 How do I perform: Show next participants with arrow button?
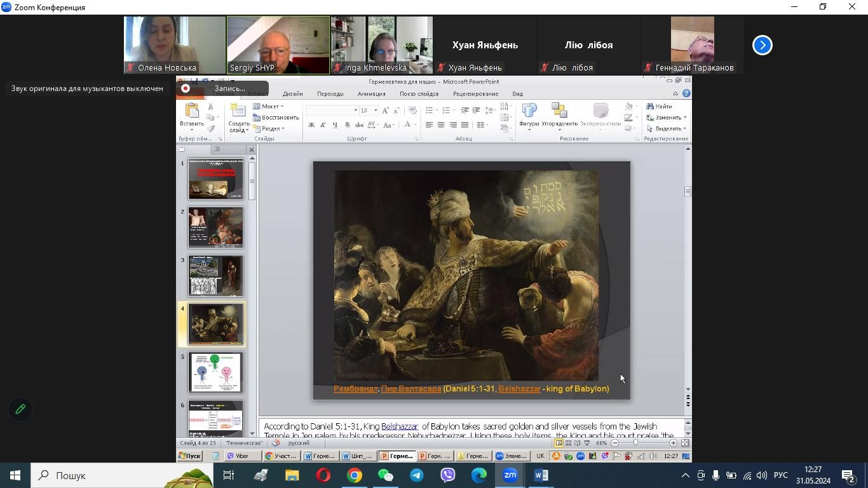762,45
